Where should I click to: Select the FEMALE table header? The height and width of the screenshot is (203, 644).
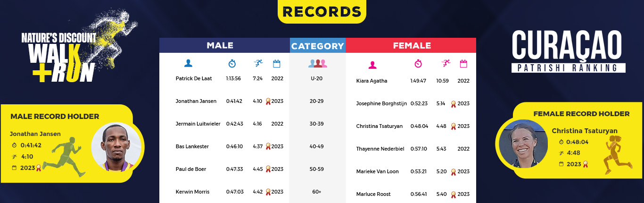[x=412, y=45]
